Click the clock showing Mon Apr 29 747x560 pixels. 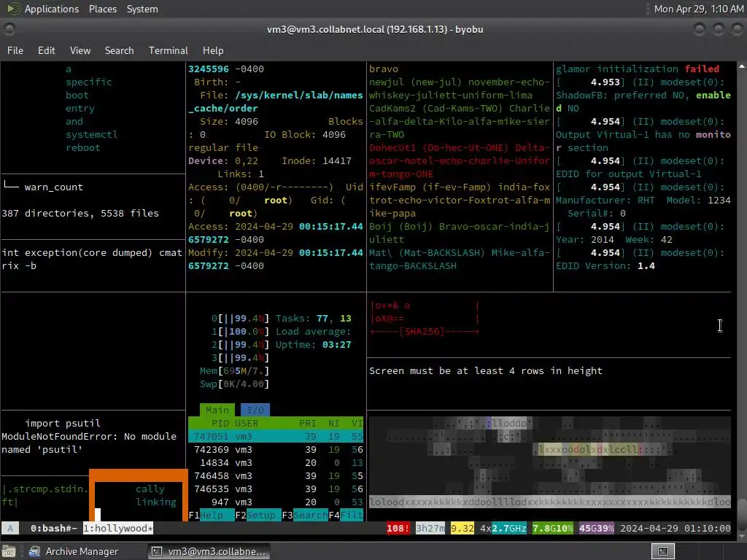[x=698, y=9]
